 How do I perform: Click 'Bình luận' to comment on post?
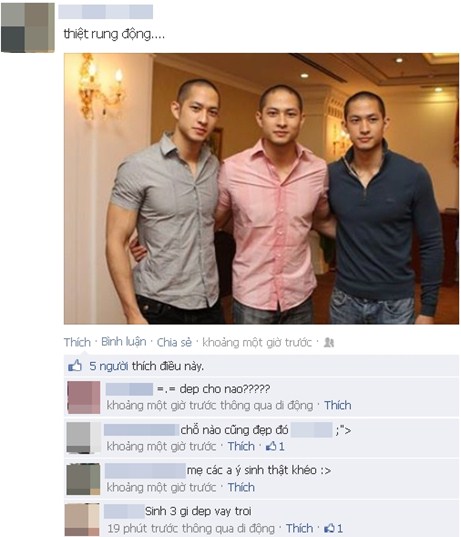click(x=124, y=342)
